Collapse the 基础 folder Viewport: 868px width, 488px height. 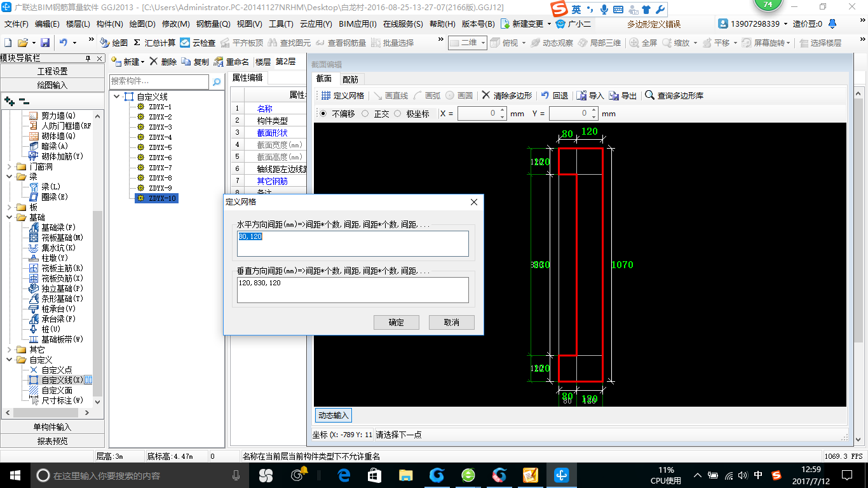coord(9,217)
